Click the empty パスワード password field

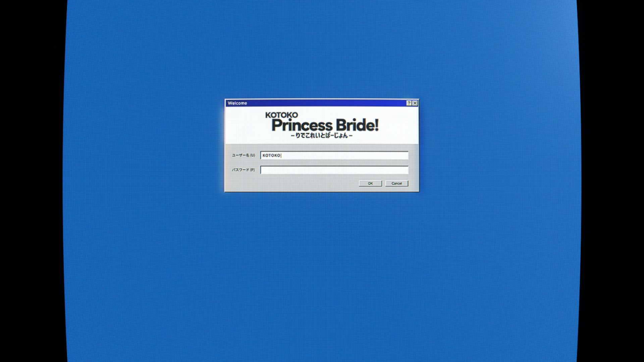[x=334, y=170]
